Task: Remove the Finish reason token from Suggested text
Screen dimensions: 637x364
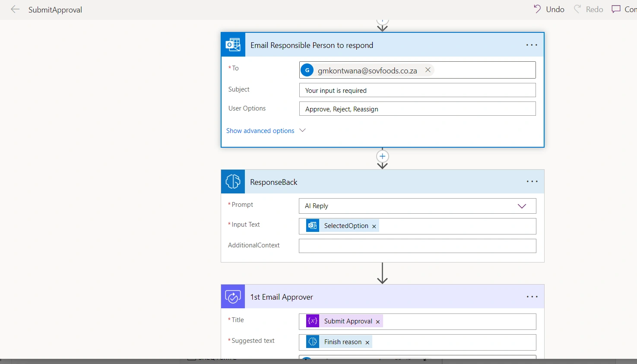Action: pyautogui.click(x=368, y=342)
